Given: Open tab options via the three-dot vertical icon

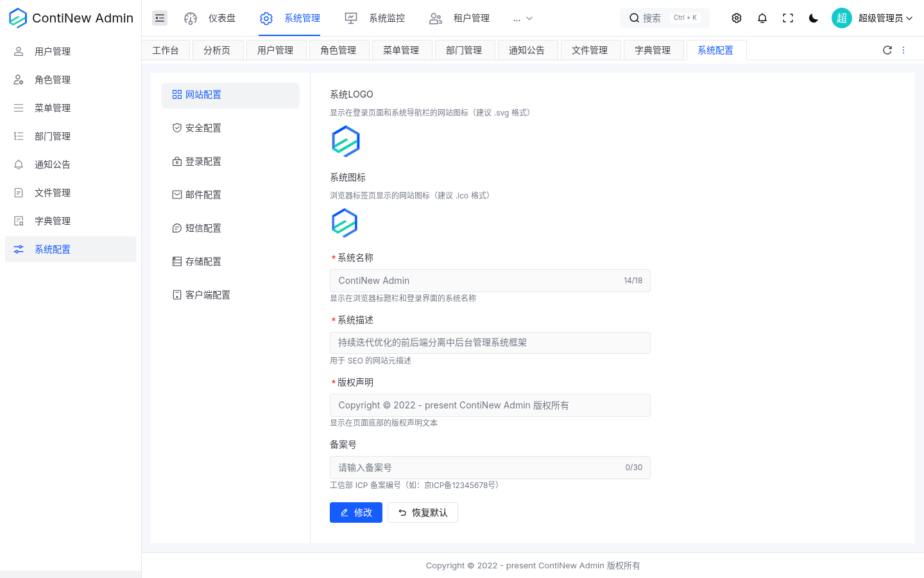Looking at the screenshot, I should tap(903, 50).
